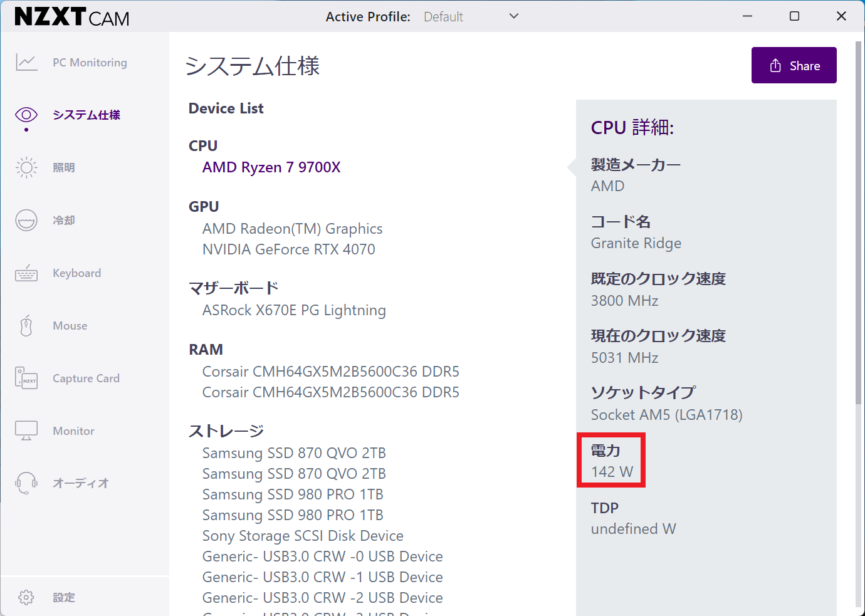Click Socket AM5 (LGA1718) value
This screenshot has width=865, height=616.
tap(666, 415)
